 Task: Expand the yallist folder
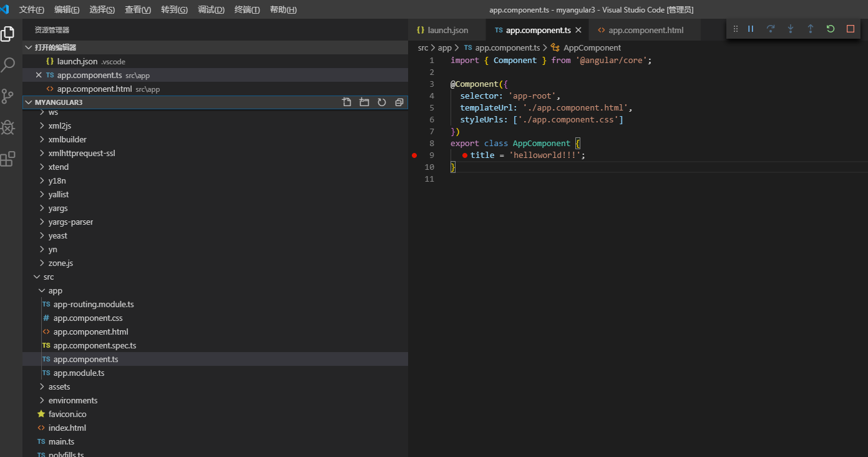click(215, 195)
